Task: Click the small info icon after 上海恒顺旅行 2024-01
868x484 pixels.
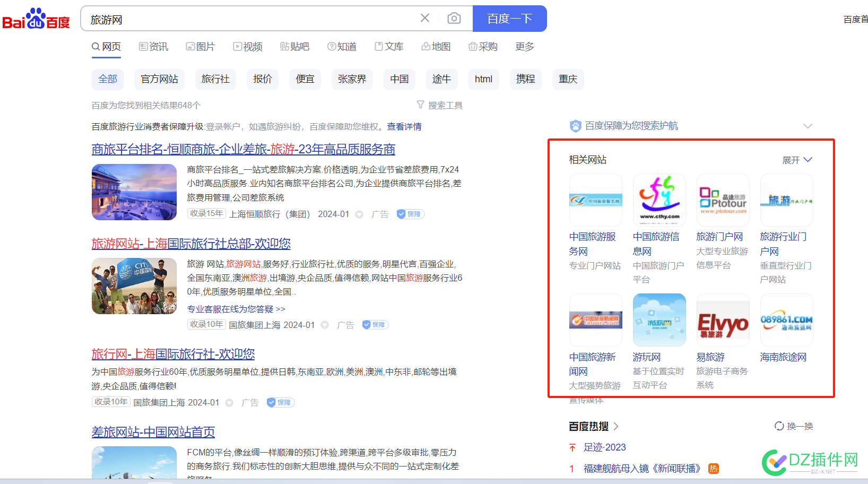Action: [359, 214]
